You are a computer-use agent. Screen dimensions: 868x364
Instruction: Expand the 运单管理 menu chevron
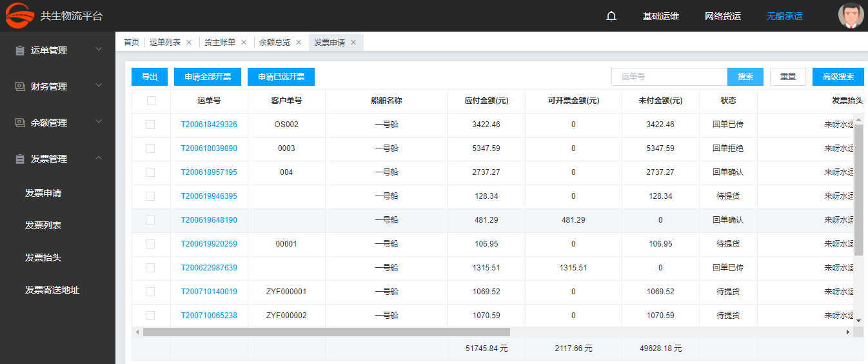[x=99, y=50]
